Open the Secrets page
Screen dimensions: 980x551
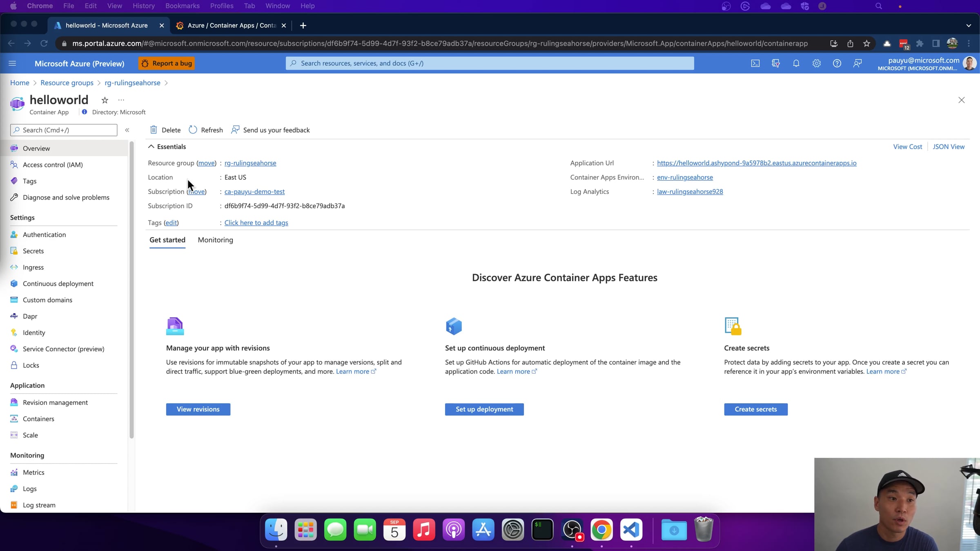tap(33, 251)
